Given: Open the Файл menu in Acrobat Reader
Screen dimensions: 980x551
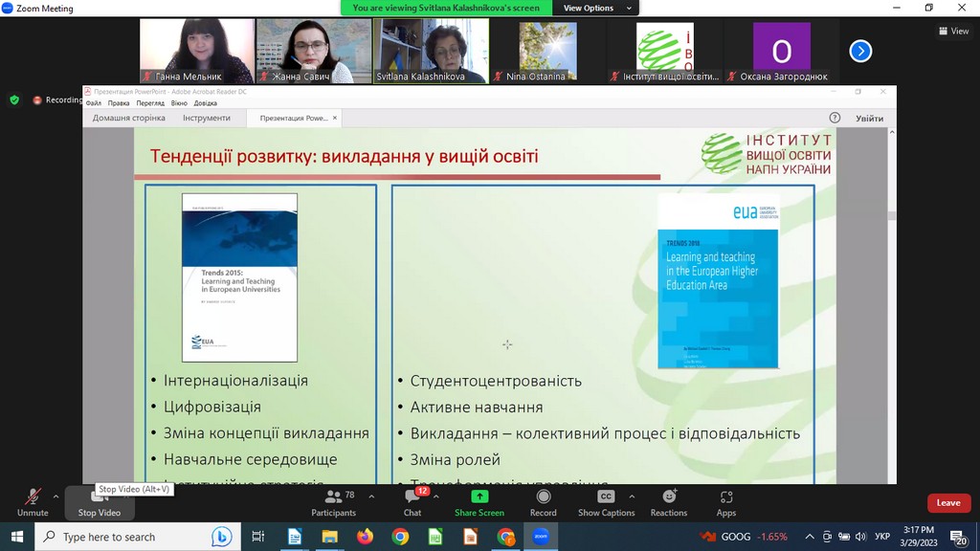Looking at the screenshot, I should [x=93, y=103].
